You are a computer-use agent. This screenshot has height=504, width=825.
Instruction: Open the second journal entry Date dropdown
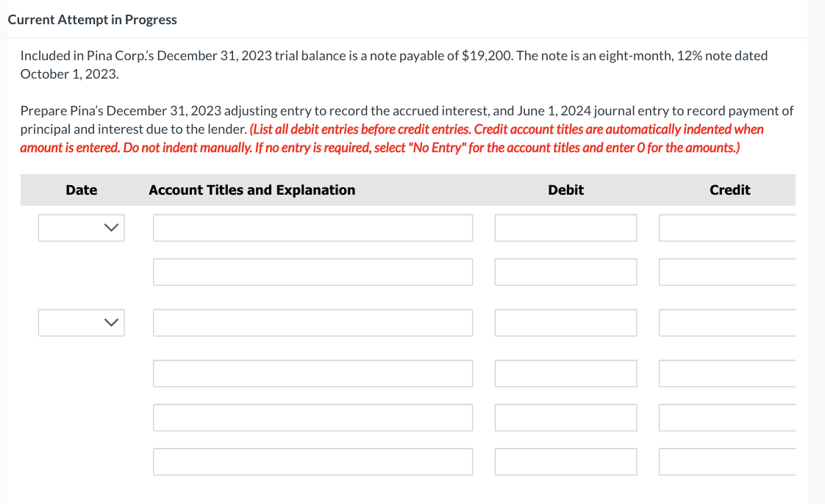[81, 322]
